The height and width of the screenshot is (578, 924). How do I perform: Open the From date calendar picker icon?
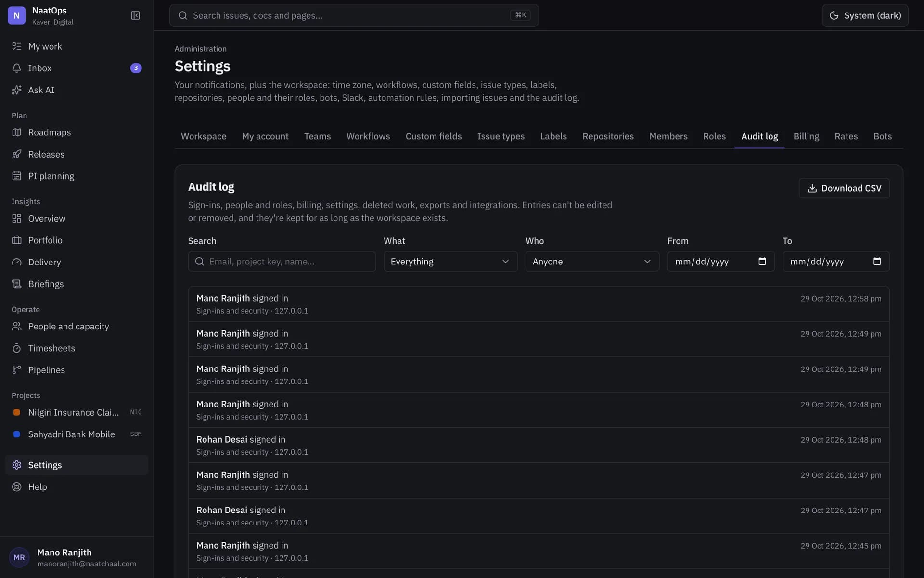point(762,261)
